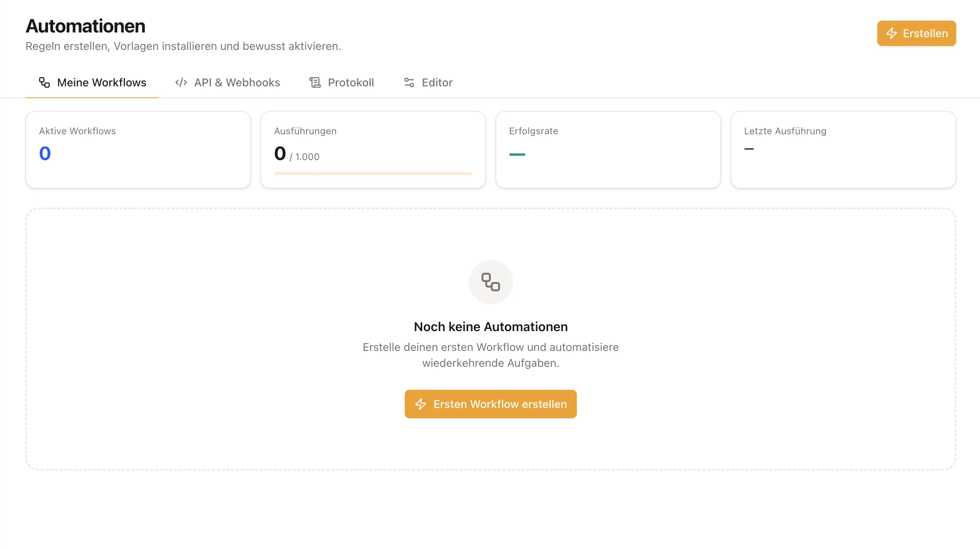Open the Editor tab

coord(428,82)
